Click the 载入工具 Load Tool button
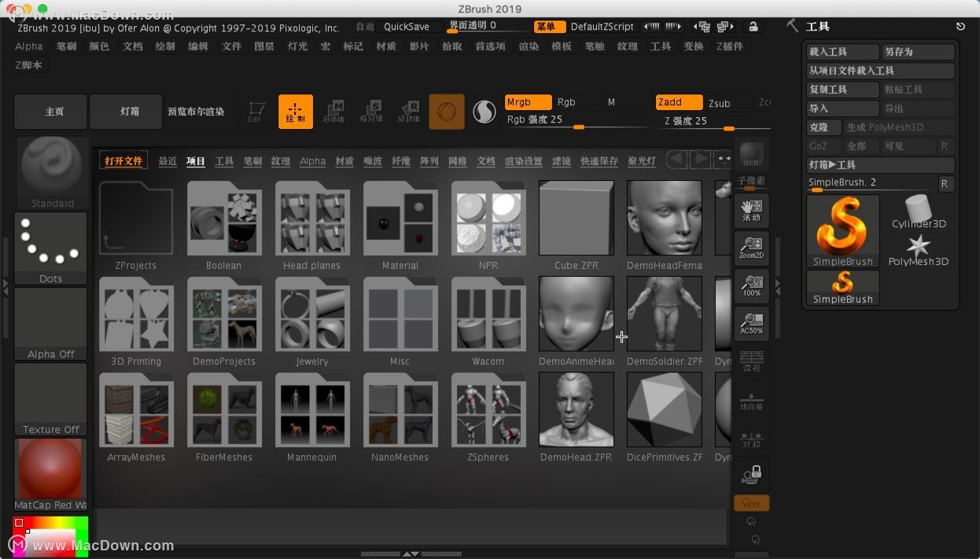Image resolution: width=980 pixels, height=559 pixels. coord(843,52)
